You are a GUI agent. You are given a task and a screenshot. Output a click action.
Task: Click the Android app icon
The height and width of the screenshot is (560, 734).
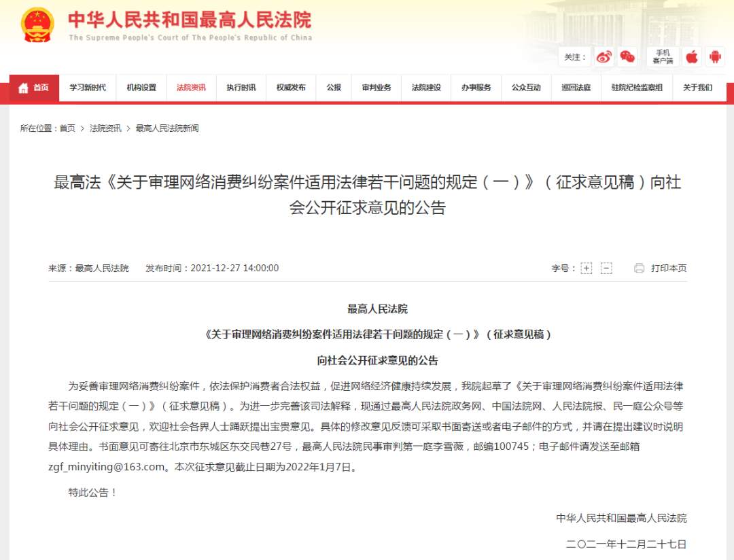point(715,57)
